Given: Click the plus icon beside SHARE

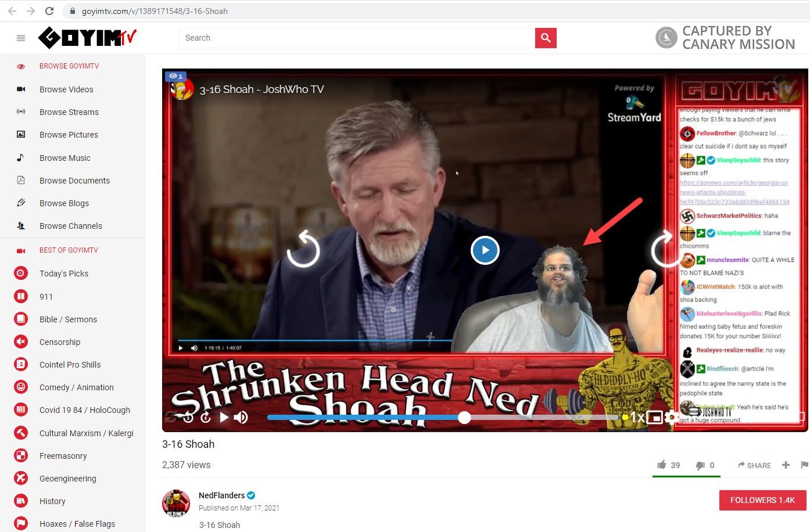Looking at the screenshot, I should pos(786,465).
